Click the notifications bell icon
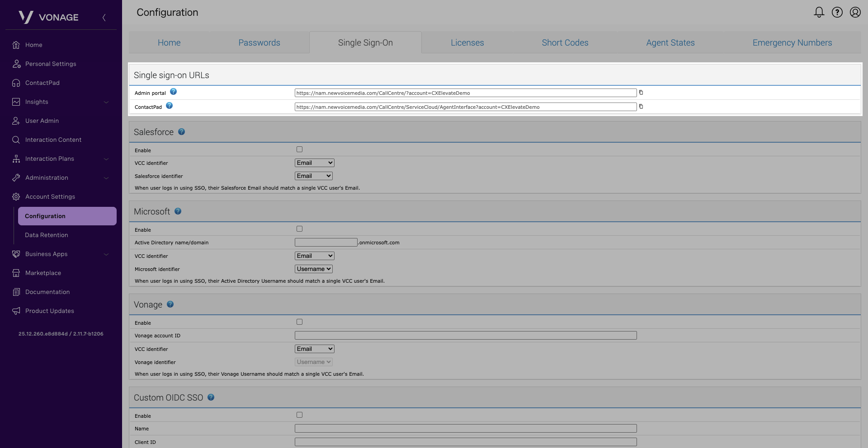The width and height of the screenshot is (868, 448). 819,12
